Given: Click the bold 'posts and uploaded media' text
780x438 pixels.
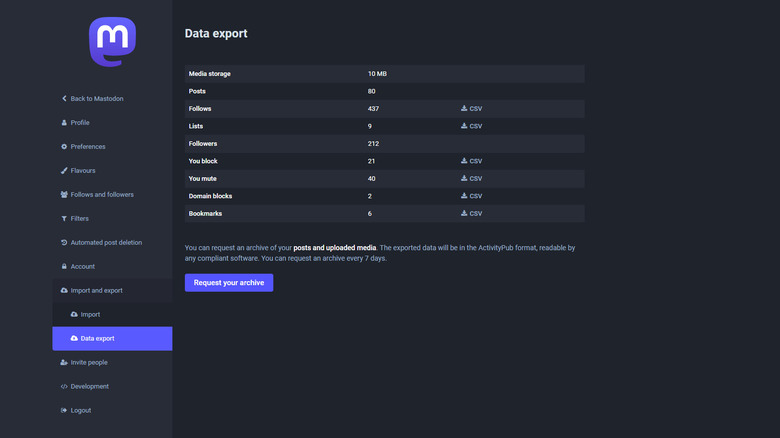Looking at the screenshot, I should 335,247.
